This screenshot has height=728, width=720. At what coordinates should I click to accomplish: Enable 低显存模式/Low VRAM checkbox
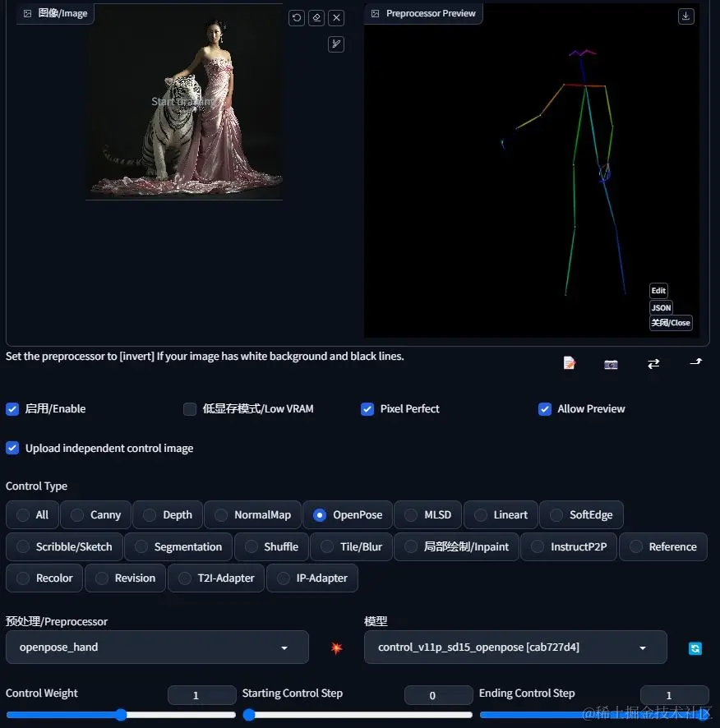click(190, 409)
